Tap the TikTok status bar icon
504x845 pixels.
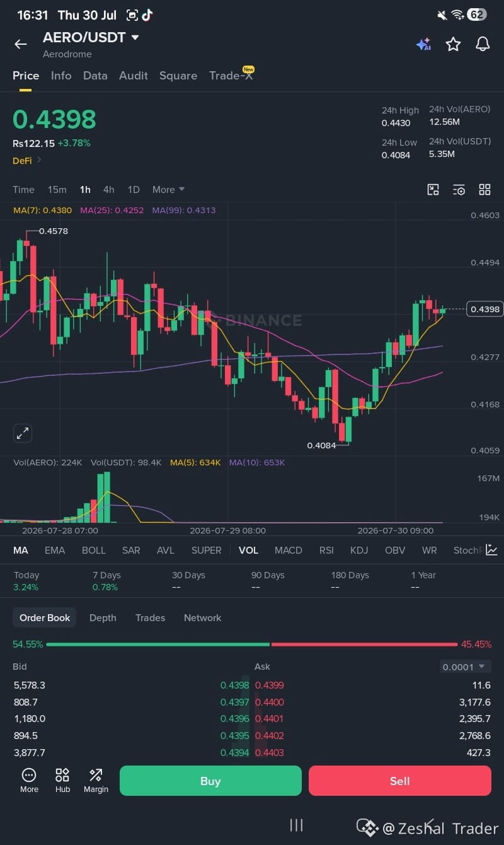(x=147, y=15)
